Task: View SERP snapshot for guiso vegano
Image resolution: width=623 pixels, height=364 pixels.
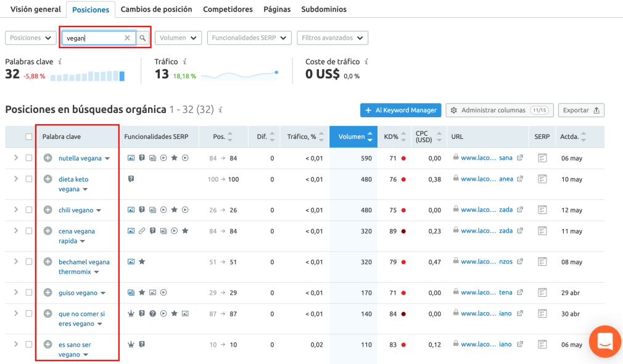Action: click(542, 292)
